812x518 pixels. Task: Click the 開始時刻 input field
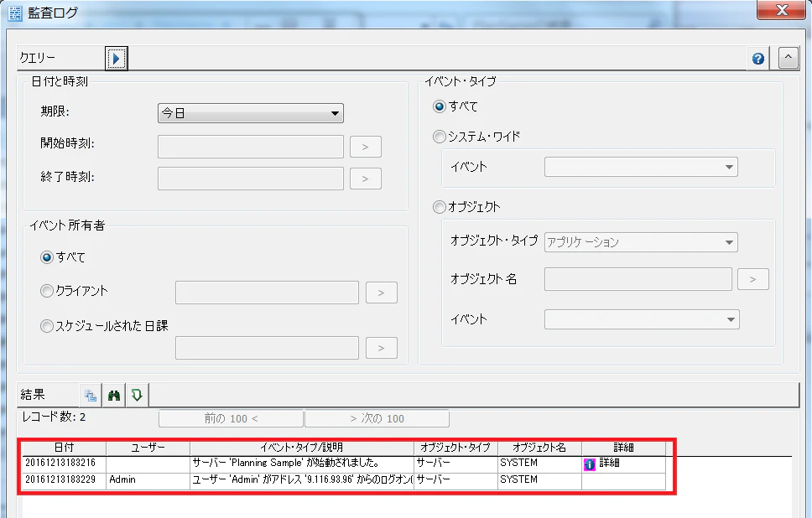251,147
